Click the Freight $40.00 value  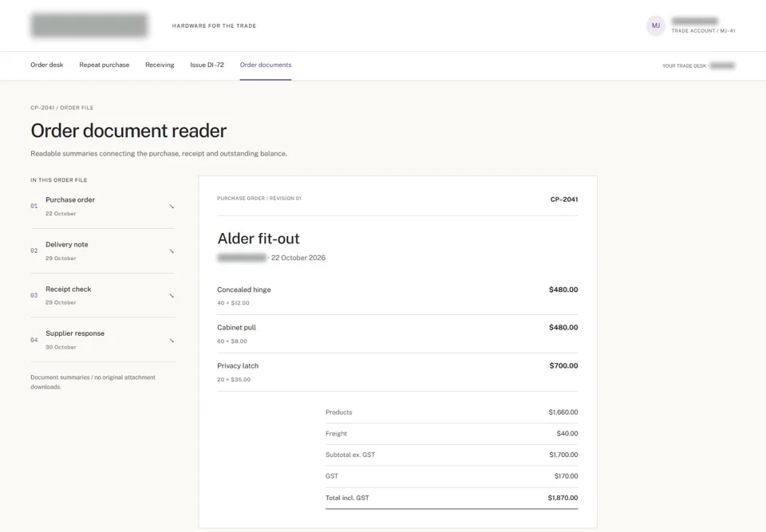pyautogui.click(x=567, y=433)
